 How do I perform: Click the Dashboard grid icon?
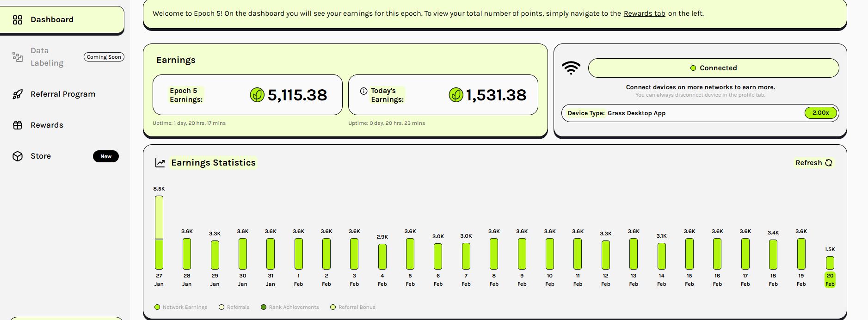tap(18, 19)
